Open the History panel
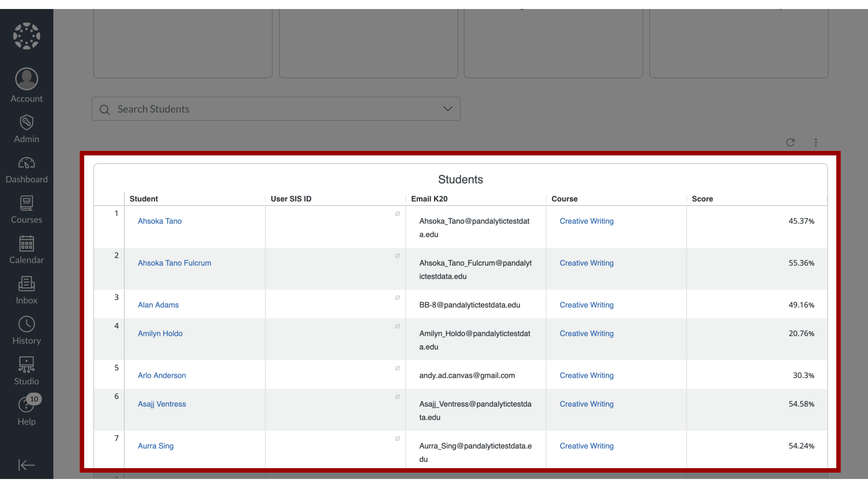868x488 pixels. (27, 331)
